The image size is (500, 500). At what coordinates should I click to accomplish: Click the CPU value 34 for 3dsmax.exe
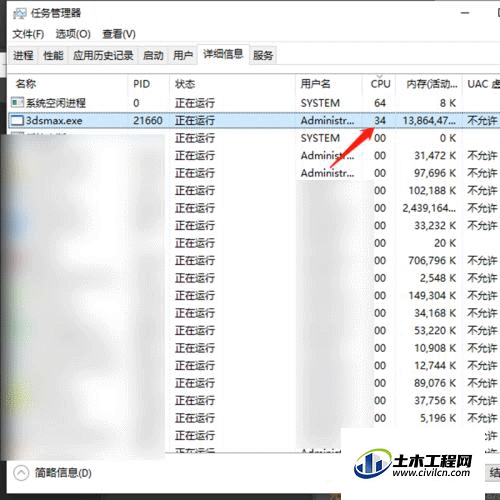(x=380, y=120)
